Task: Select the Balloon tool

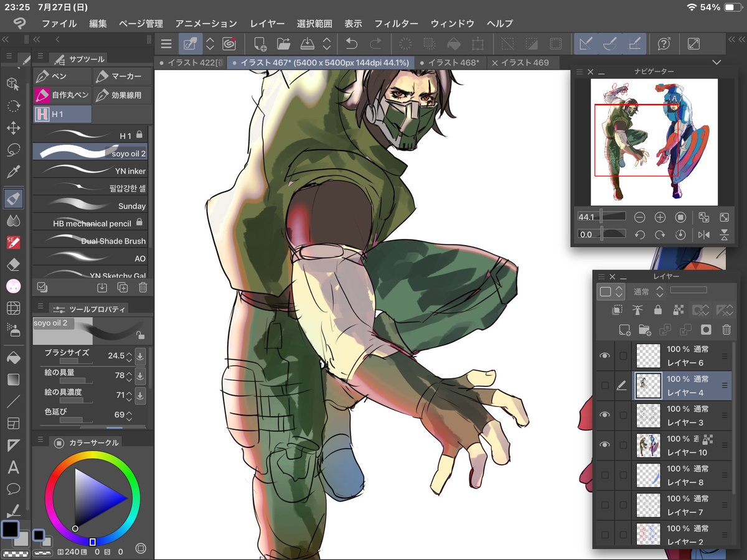Action: (13, 489)
